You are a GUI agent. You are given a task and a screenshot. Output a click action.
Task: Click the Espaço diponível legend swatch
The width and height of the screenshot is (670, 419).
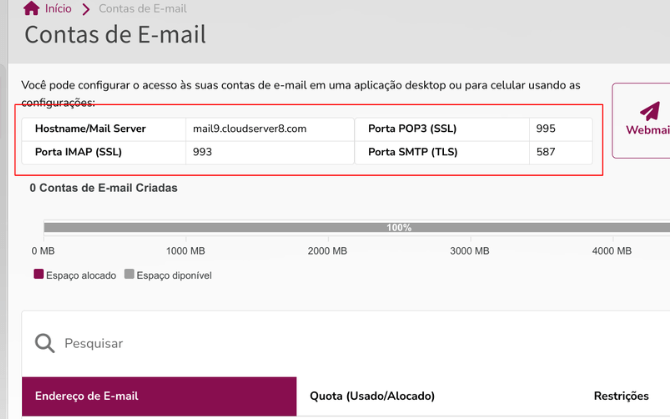coord(129,274)
